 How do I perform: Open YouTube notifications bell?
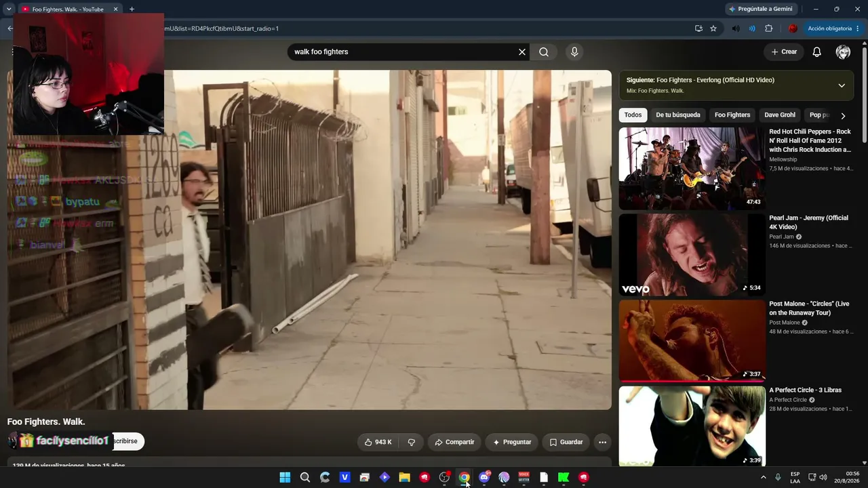point(817,52)
